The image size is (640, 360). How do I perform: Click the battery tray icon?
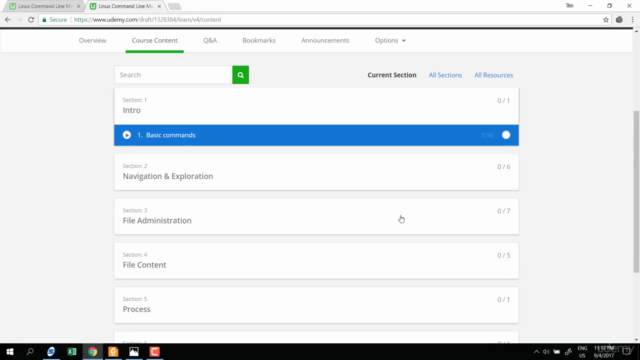point(557,351)
